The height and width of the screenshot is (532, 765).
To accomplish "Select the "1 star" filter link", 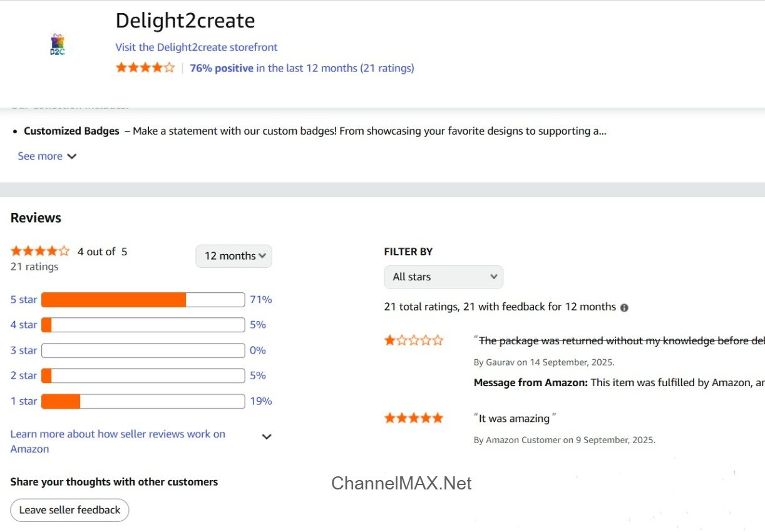I will click(23, 401).
